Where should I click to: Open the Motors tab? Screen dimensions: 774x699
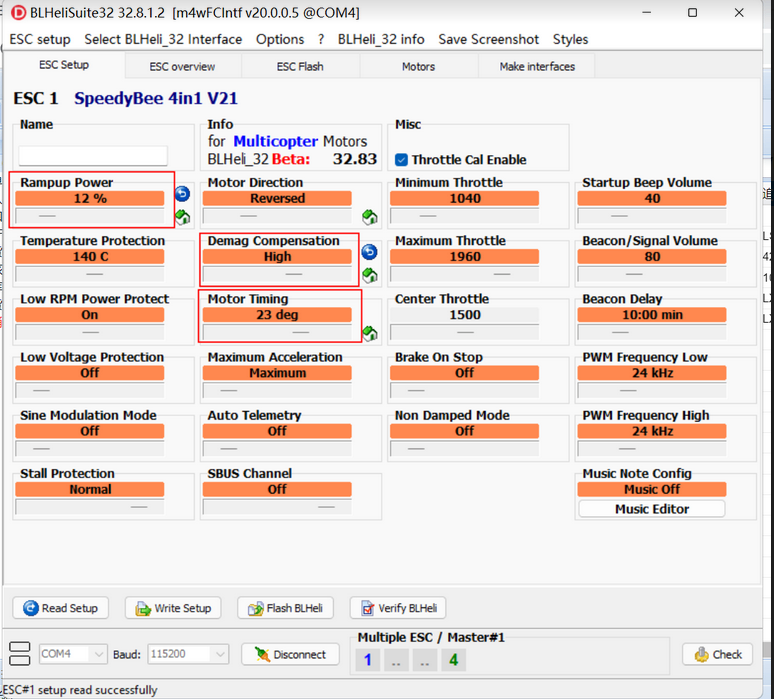[x=418, y=67]
